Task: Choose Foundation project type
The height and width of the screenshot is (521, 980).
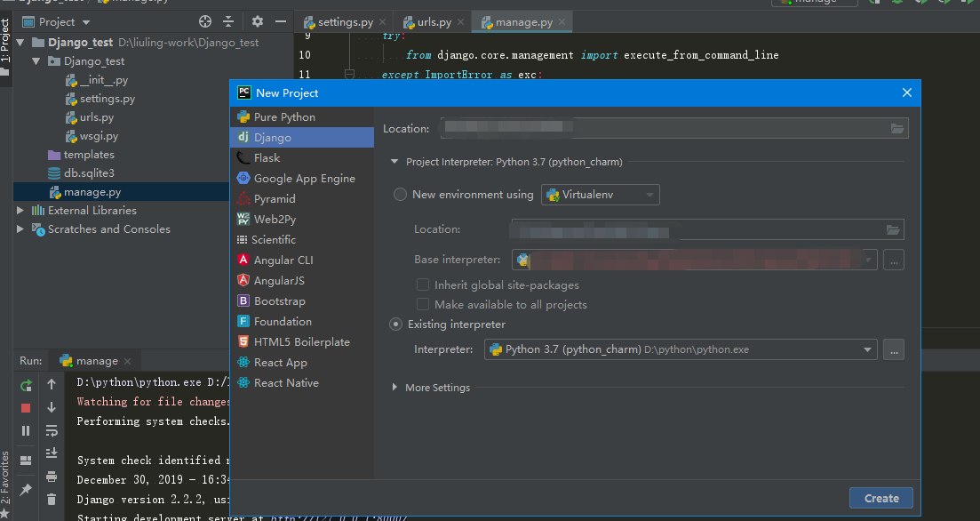Action: click(302, 322)
